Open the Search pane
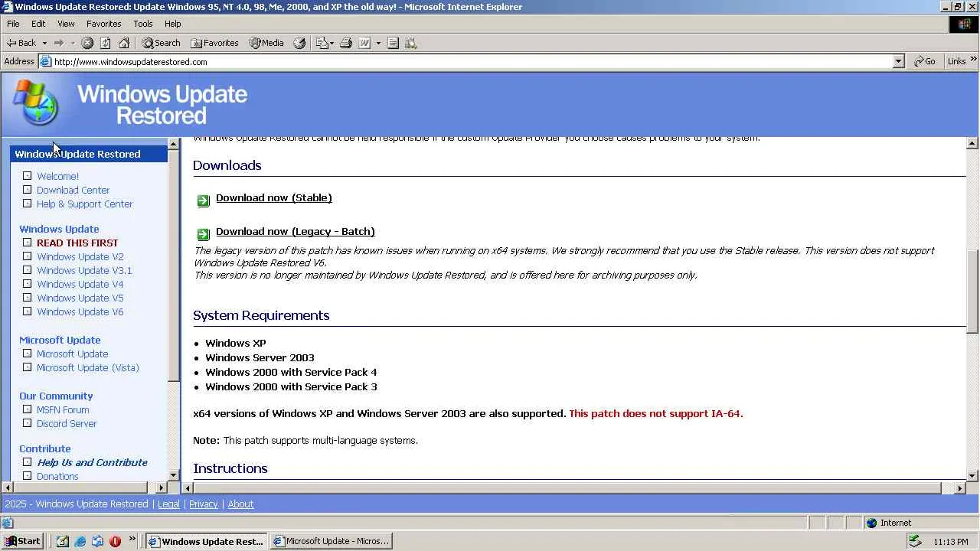Screen dimensions: 980x551 pyautogui.click(x=161, y=43)
